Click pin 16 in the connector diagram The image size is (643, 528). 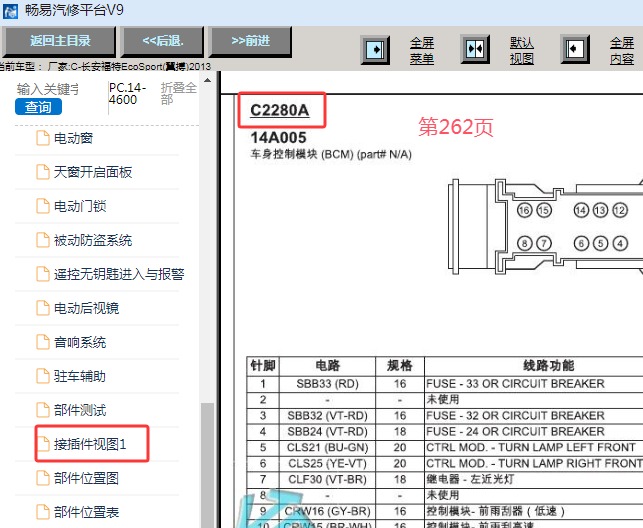pyautogui.click(x=524, y=211)
